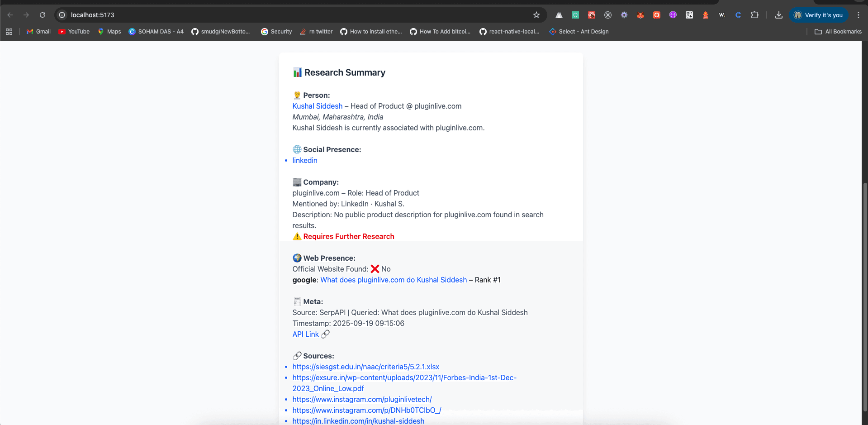868x425 pixels.
Task: Bookmark this page with the star icon
Action: [536, 15]
